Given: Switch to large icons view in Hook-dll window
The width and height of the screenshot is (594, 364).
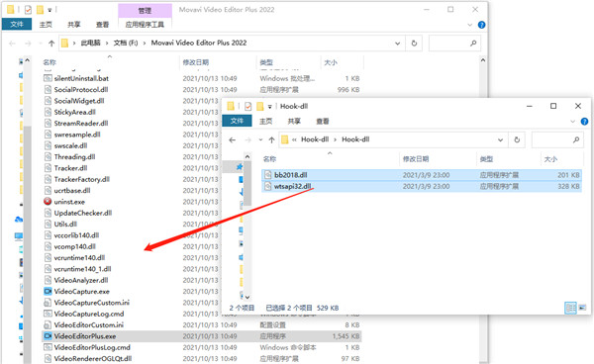Looking at the screenshot, I should pos(582,308).
